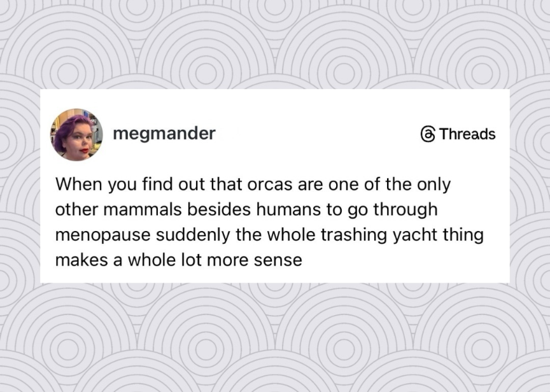The image size is (550, 392).
Task: Click the phrase "find out" in the post
Action: (x=164, y=185)
